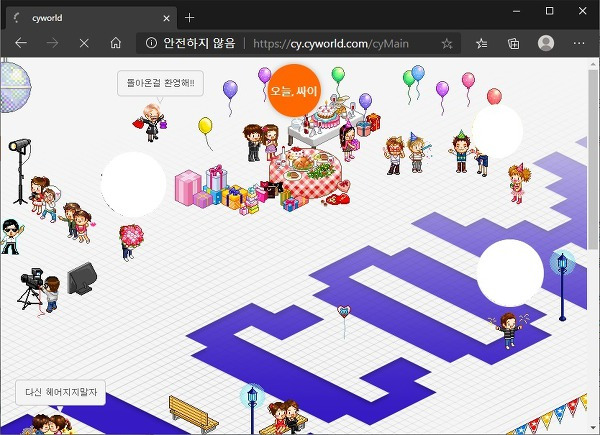Click the checkered tablecloth food table
600x435 pixels.
(305, 173)
